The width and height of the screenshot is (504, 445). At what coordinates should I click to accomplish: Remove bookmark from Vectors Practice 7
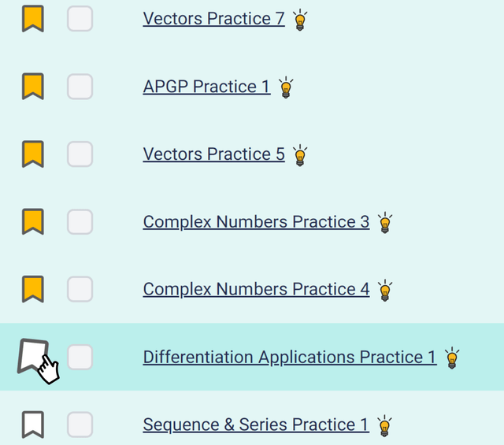[x=32, y=19]
